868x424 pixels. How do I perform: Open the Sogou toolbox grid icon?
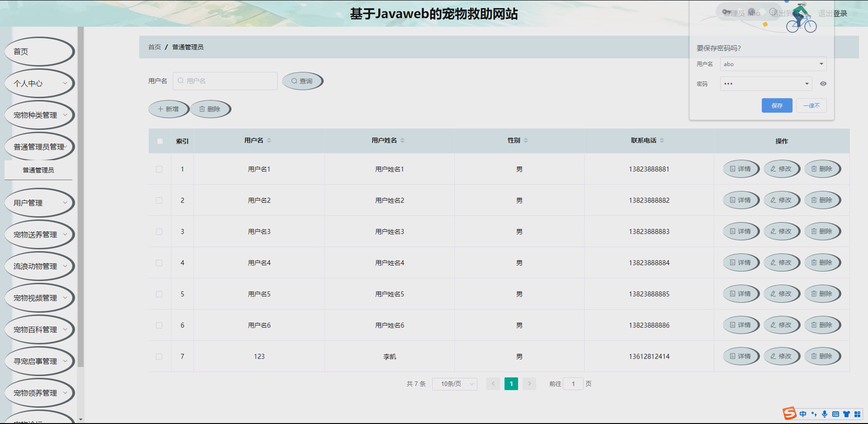point(858,414)
